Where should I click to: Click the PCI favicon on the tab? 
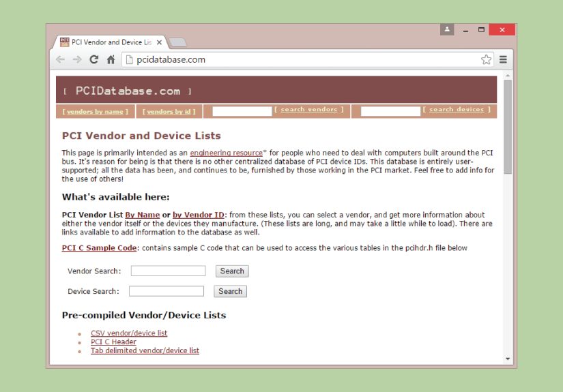pyautogui.click(x=65, y=42)
